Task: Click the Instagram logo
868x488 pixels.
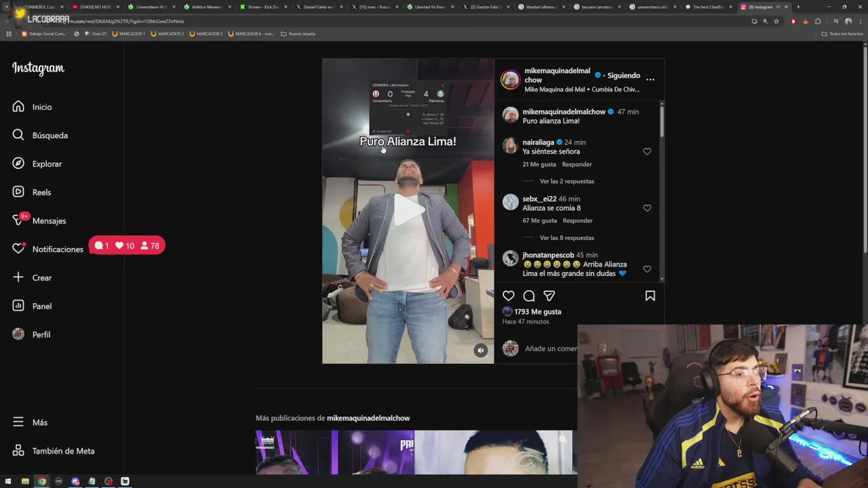Action: click(x=38, y=68)
